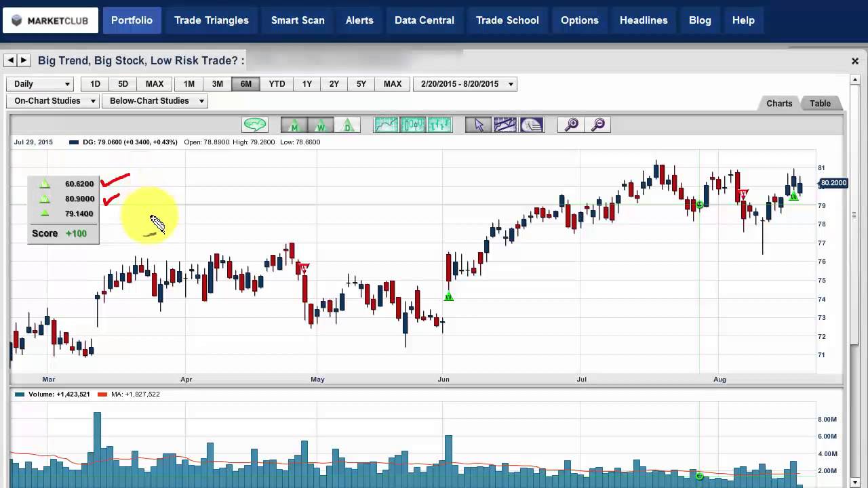Open the Portfolio menu
Screen dimensions: 868x488
132,20
